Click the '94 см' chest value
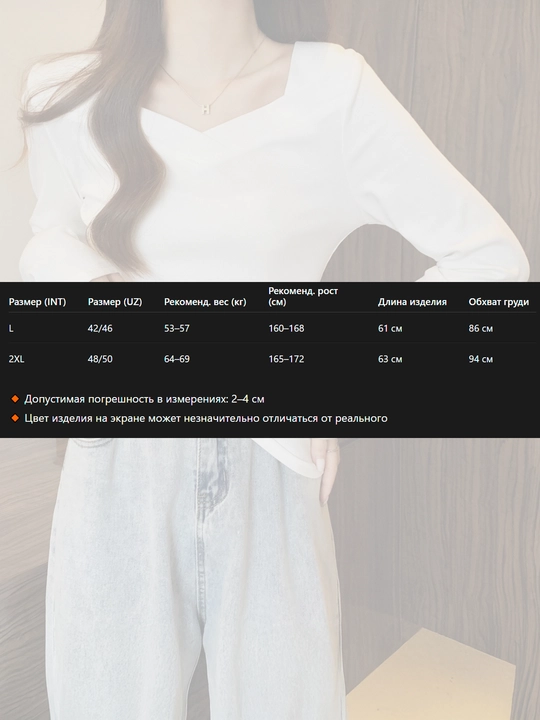The width and height of the screenshot is (540, 720). coord(481,359)
